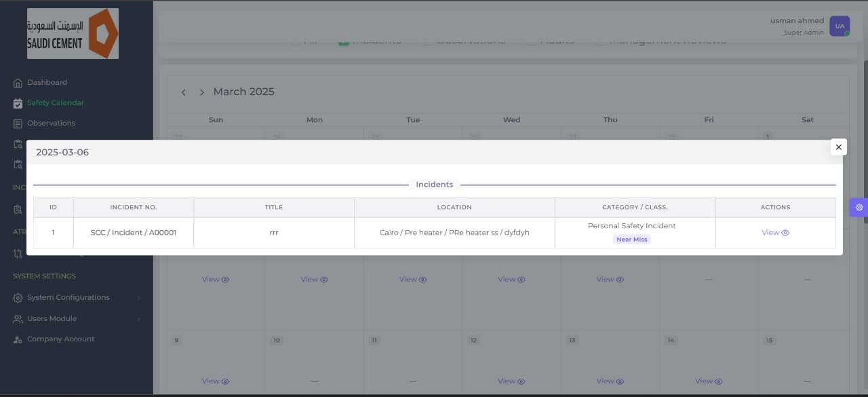Advance calendar to April using the right arrow
868x397 pixels.
tap(201, 92)
